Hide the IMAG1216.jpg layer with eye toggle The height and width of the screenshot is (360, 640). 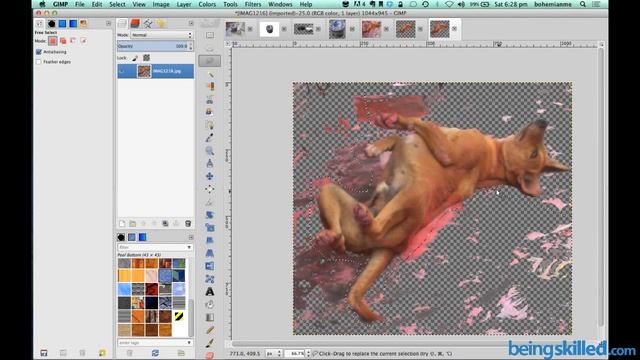(122, 71)
